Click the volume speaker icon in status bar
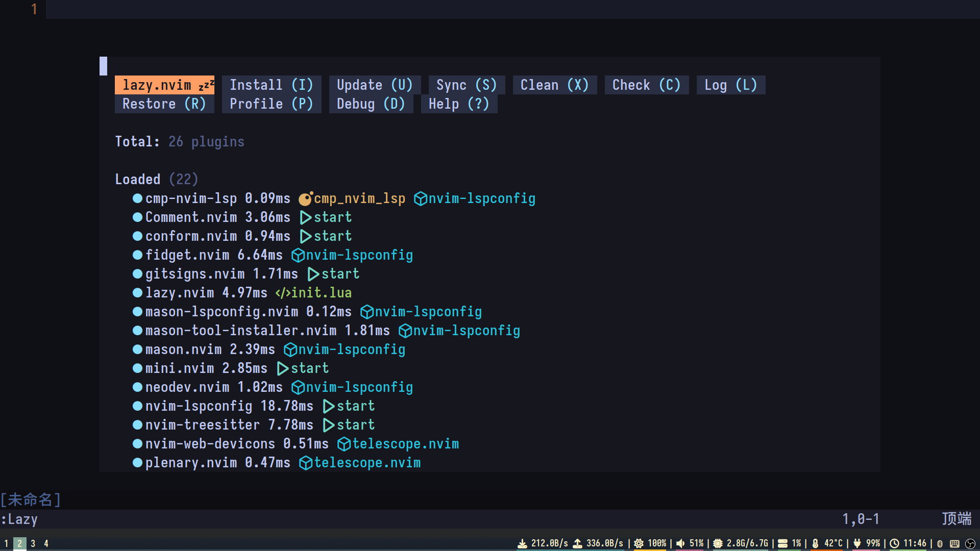 680,543
